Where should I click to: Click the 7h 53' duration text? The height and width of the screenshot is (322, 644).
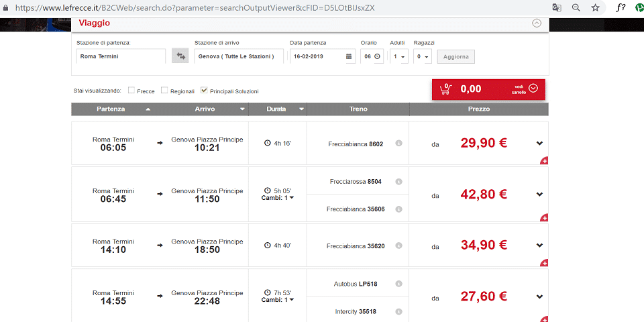point(282,293)
